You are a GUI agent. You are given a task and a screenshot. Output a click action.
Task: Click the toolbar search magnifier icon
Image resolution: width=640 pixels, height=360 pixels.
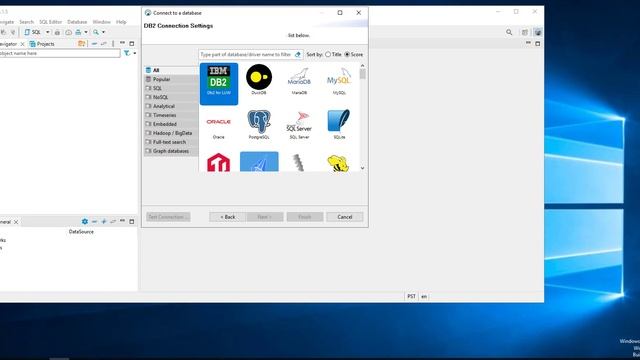pos(96,32)
